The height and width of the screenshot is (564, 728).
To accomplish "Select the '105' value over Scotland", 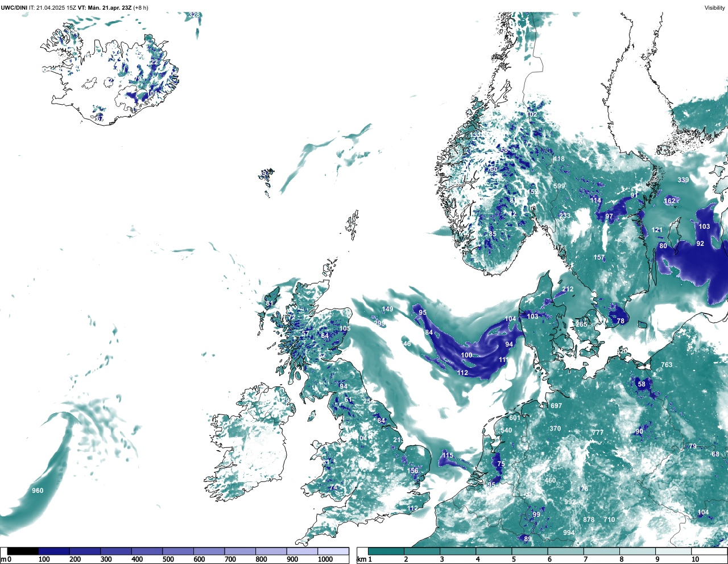I will tap(345, 328).
